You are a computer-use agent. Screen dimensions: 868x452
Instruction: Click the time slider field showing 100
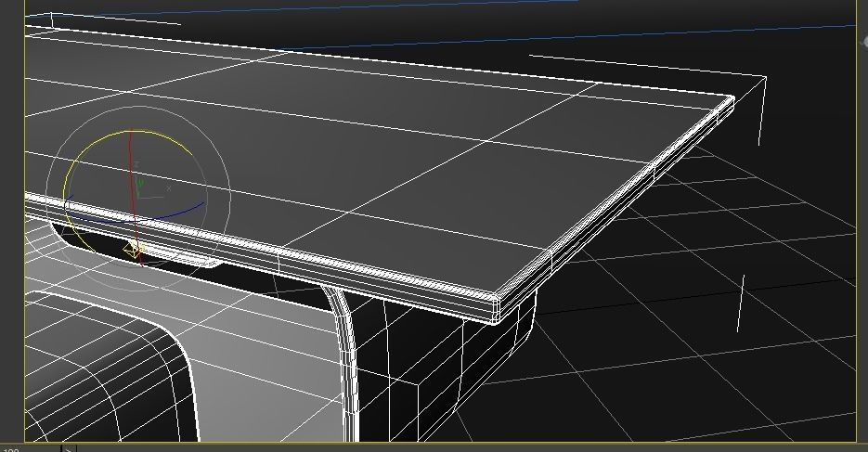click(x=30, y=448)
